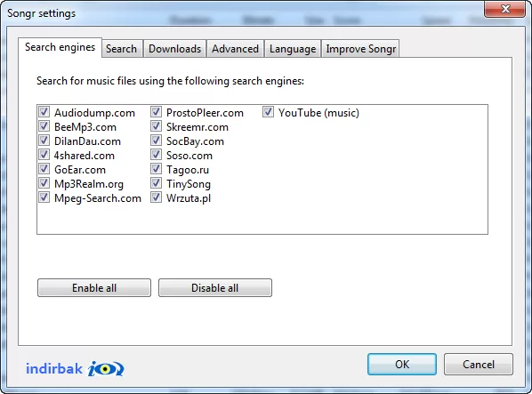
Task: Switch to the Search tab
Action: point(122,49)
